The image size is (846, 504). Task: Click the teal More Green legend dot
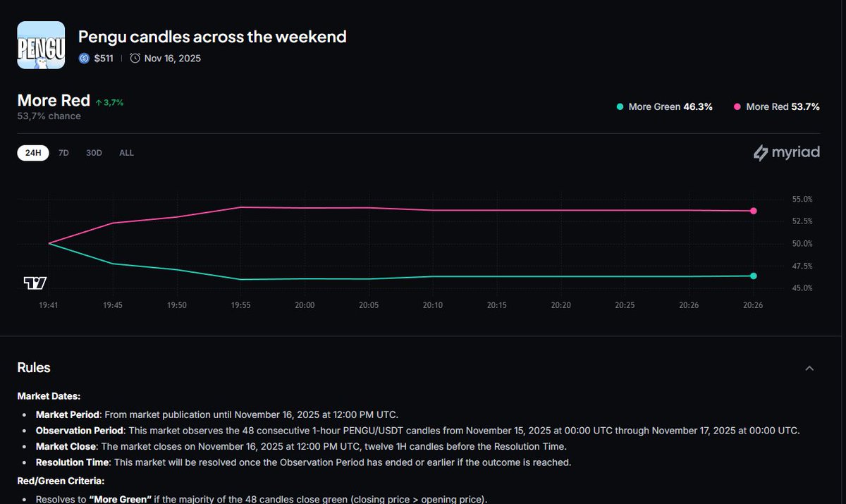coord(620,107)
